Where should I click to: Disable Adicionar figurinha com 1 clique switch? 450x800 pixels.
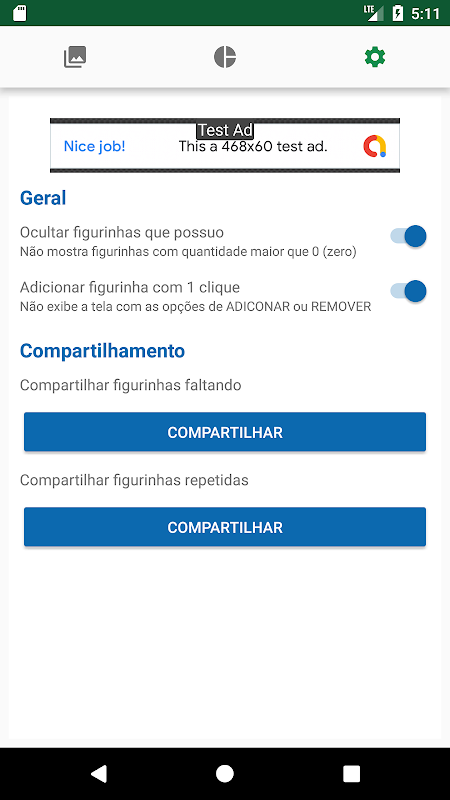coord(408,291)
